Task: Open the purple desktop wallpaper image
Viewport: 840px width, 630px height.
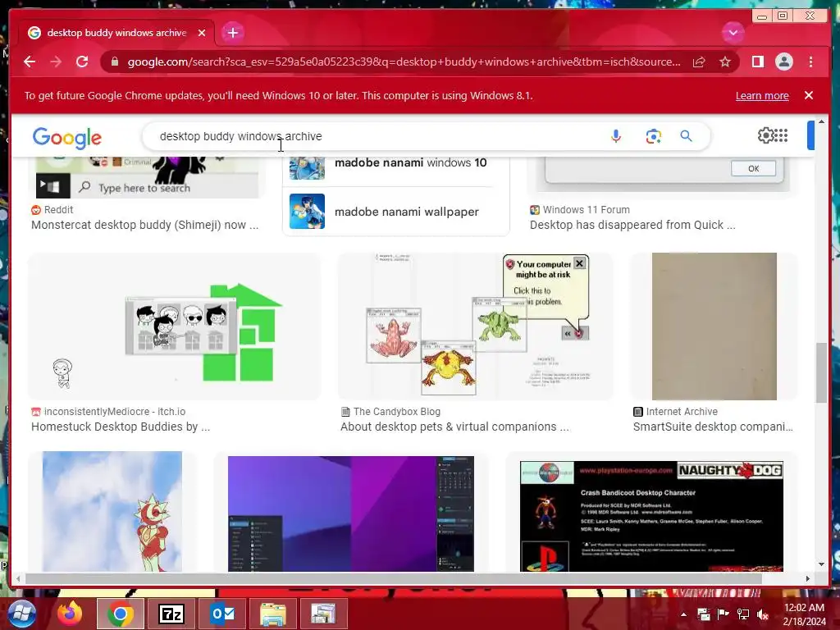Action: 351,512
